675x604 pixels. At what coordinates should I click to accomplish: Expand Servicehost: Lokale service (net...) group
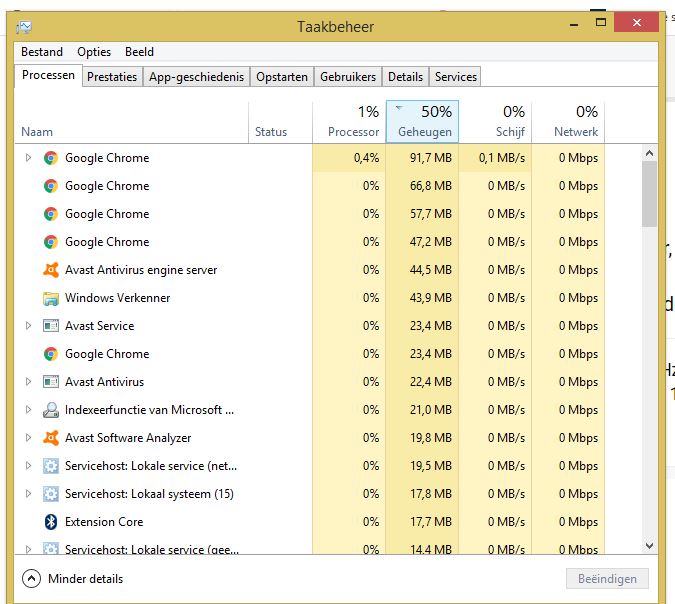(x=28, y=466)
